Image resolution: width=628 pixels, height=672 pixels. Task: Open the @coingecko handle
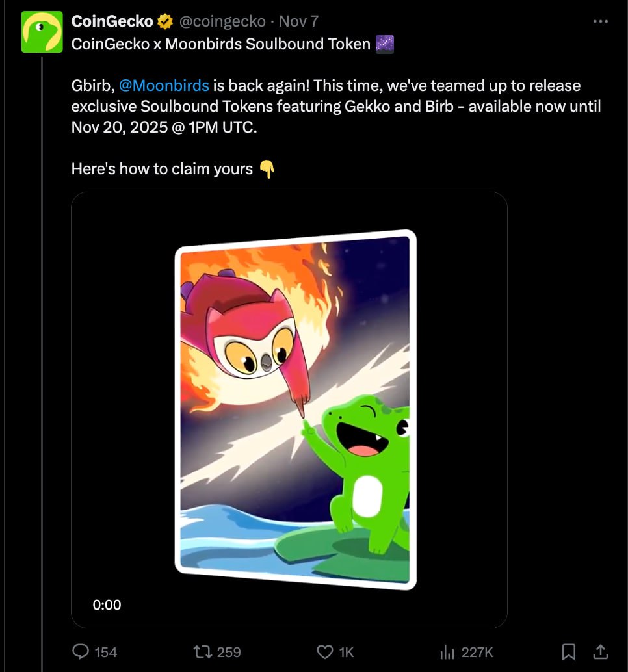pyautogui.click(x=222, y=21)
